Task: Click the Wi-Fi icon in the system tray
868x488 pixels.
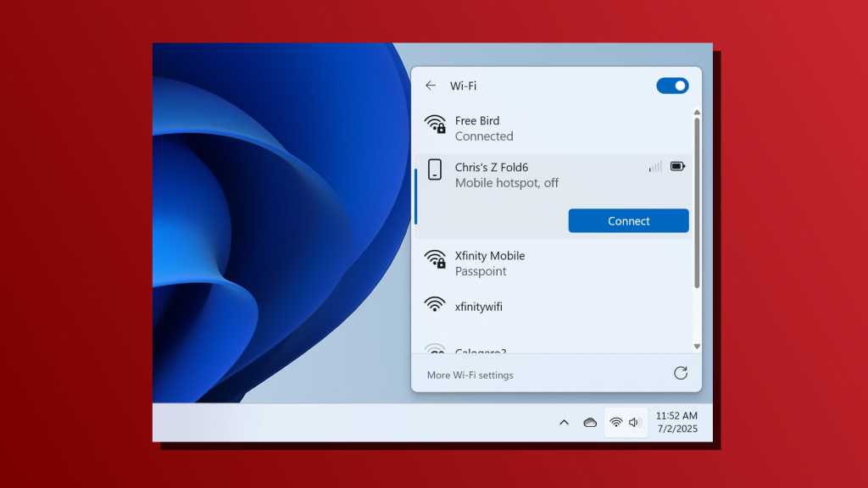Action: coord(616,421)
